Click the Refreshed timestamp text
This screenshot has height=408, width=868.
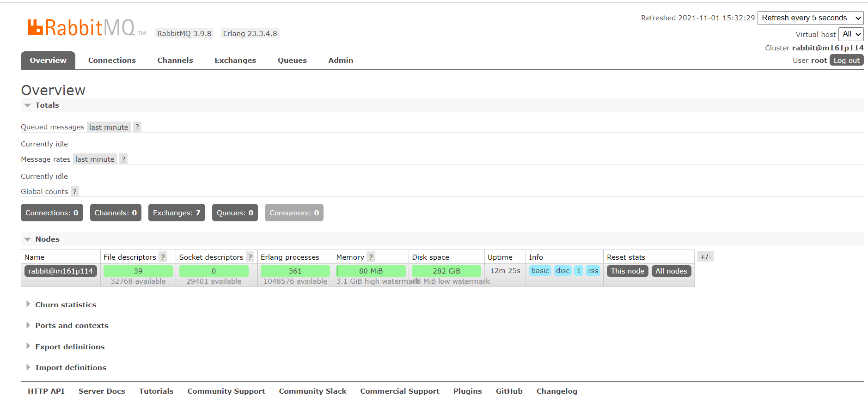pyautogui.click(x=698, y=18)
